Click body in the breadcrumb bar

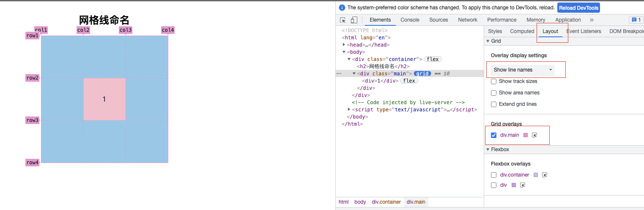360,202
